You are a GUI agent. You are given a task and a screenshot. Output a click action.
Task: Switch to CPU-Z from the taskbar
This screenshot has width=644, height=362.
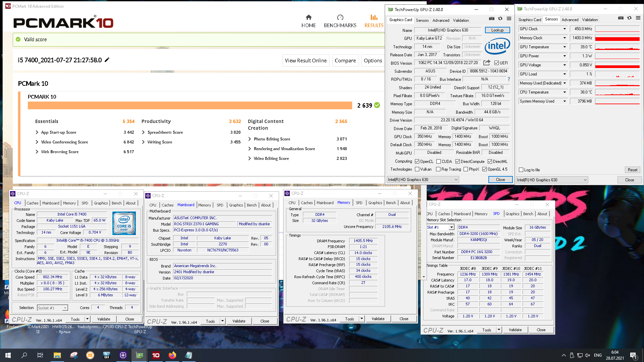point(123,355)
